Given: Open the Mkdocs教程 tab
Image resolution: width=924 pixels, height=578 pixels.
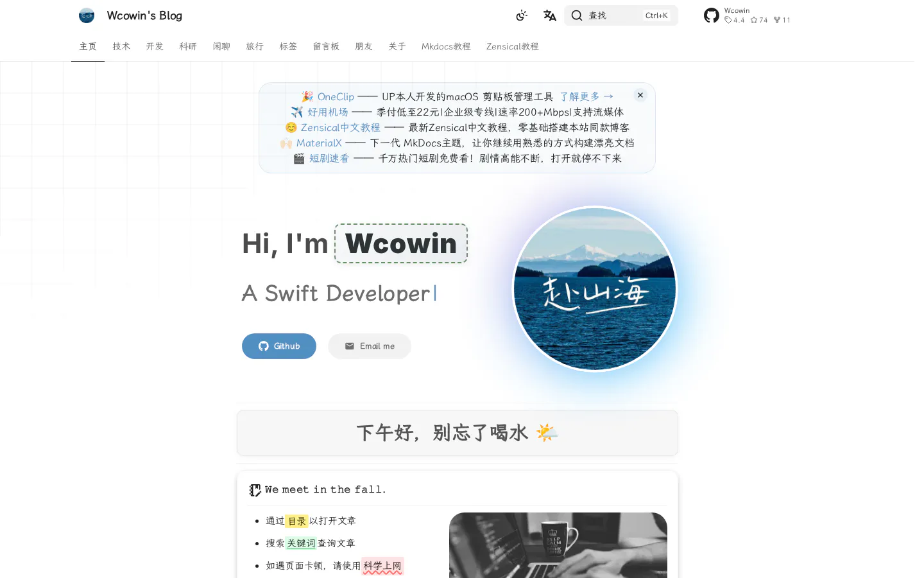Looking at the screenshot, I should (446, 46).
